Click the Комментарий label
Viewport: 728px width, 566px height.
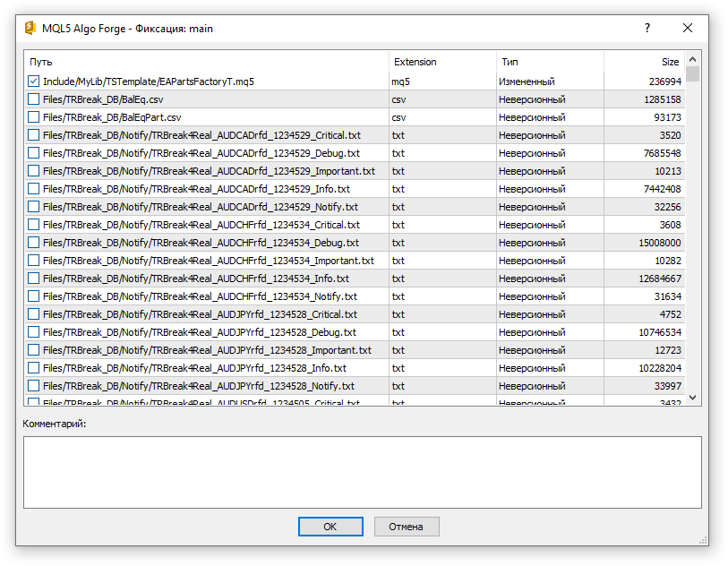click(55, 424)
